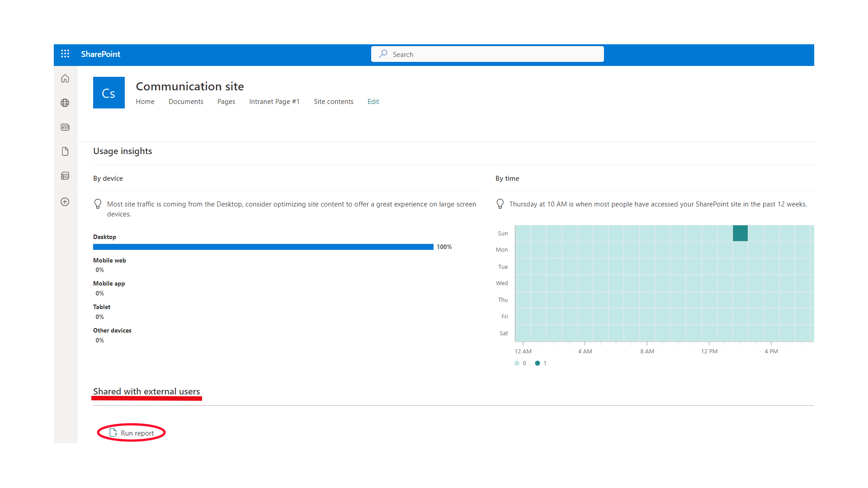
Task: Click the By time label
Action: (x=507, y=178)
